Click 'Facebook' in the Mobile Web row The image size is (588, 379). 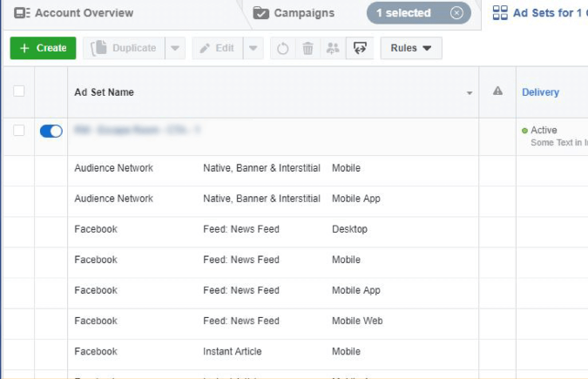pos(96,321)
